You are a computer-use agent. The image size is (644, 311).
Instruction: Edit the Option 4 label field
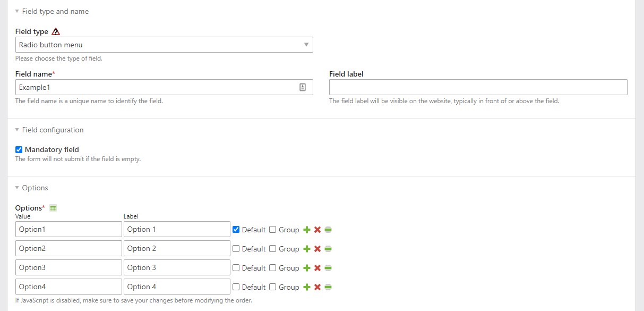coord(177,287)
